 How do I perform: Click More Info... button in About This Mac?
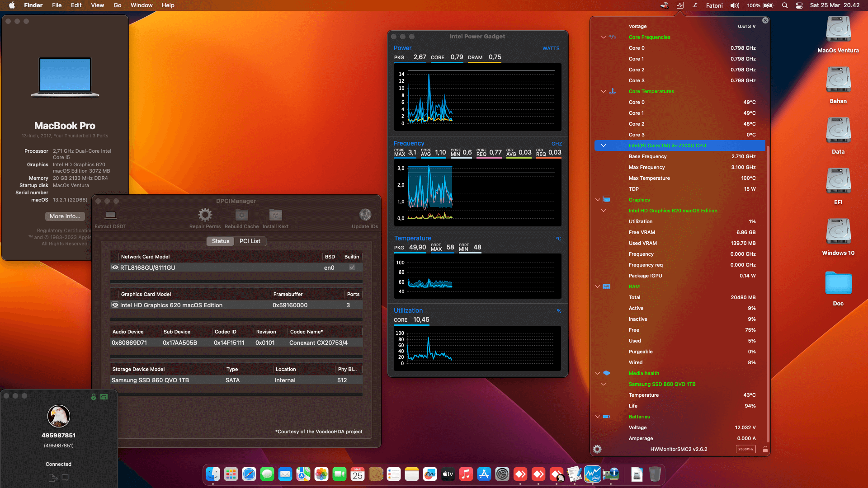[65, 216]
